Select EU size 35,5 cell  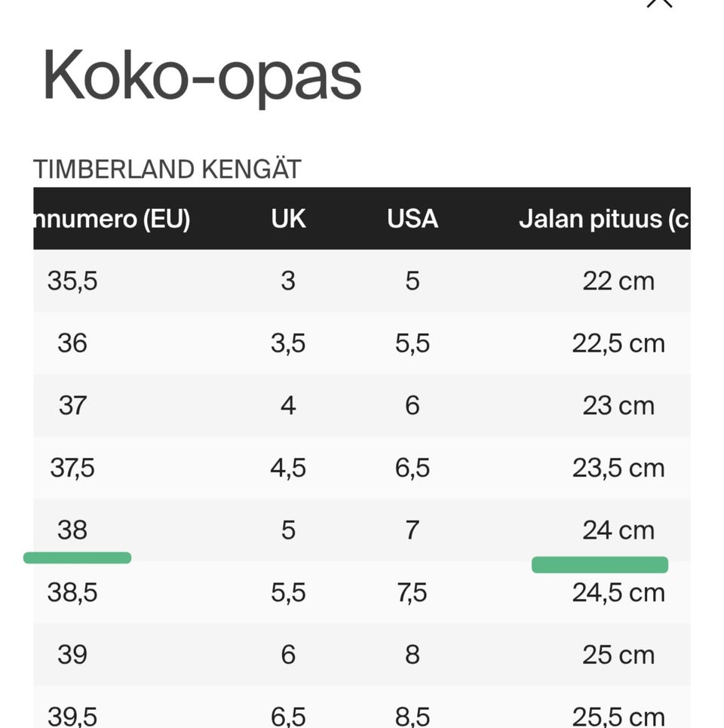[72, 281]
